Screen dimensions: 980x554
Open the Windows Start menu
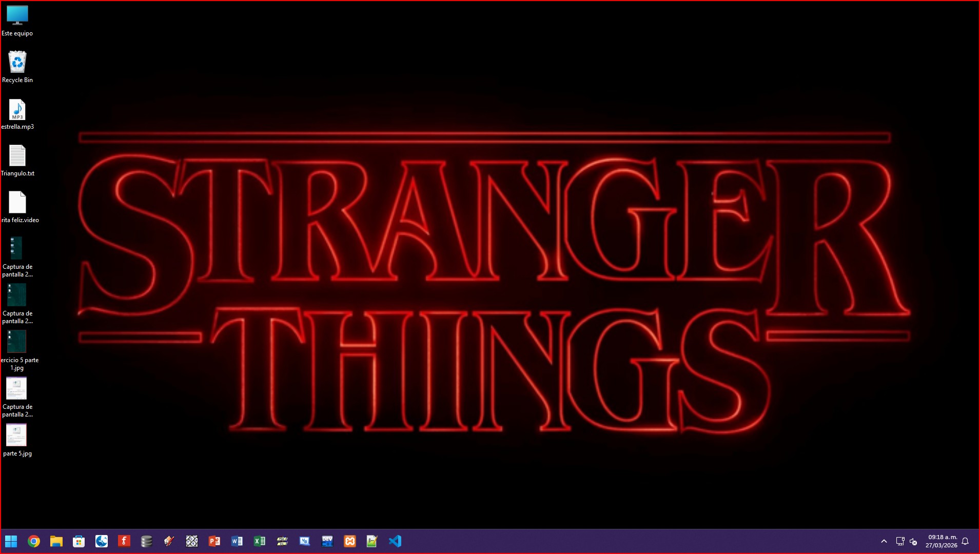[11, 541]
